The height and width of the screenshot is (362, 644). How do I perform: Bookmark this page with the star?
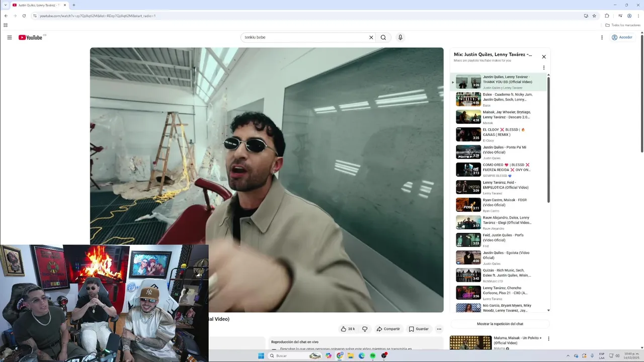click(x=594, y=16)
